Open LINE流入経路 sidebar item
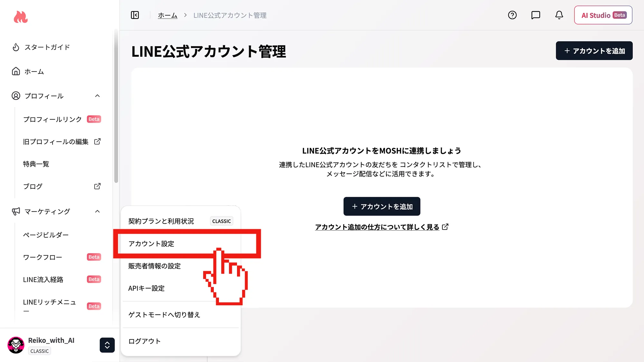The height and width of the screenshot is (362, 644). tap(43, 279)
